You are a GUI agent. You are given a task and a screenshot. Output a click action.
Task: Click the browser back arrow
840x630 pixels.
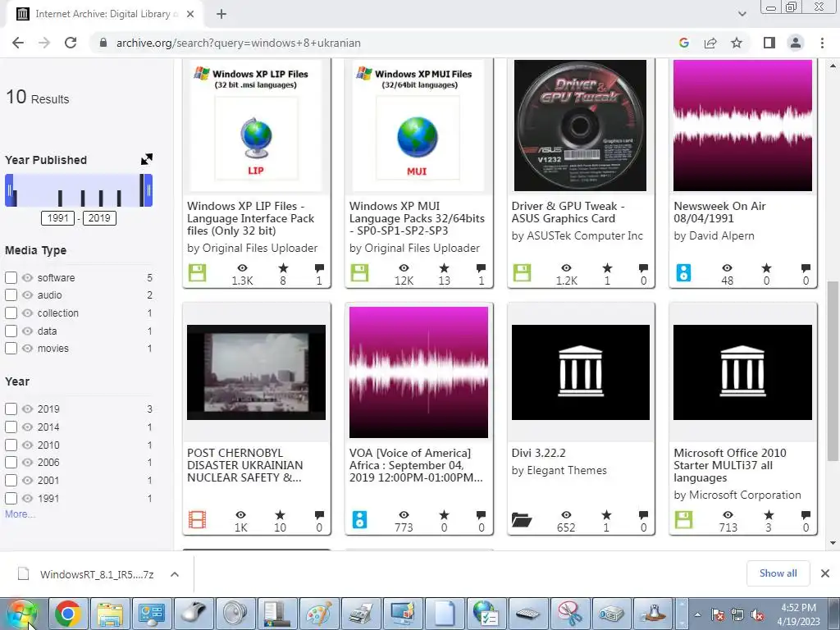coord(18,43)
